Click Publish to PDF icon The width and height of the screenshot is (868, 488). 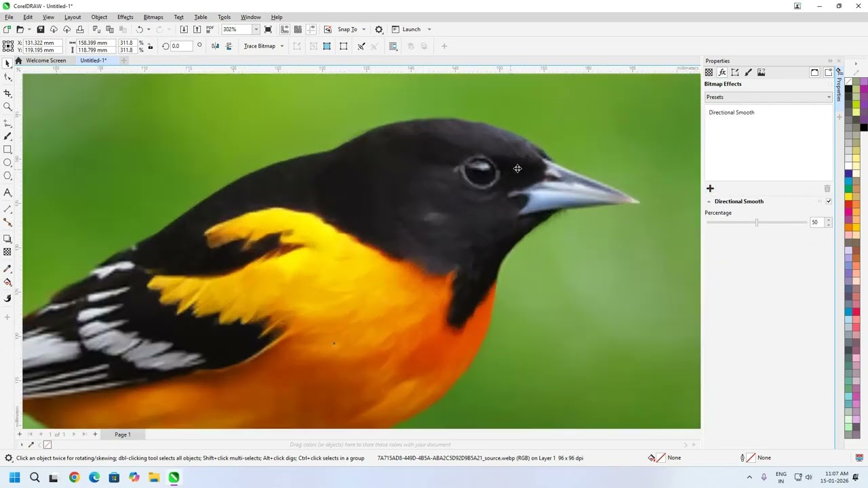(x=210, y=29)
